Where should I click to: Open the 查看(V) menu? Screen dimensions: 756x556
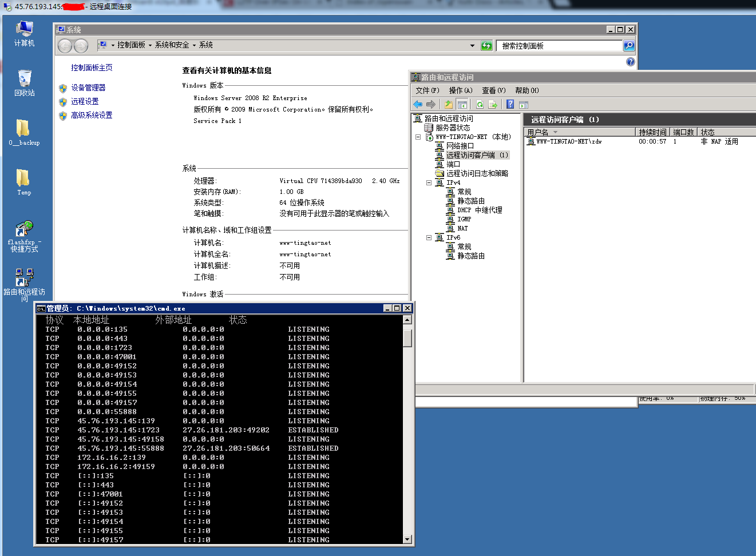tap(494, 90)
